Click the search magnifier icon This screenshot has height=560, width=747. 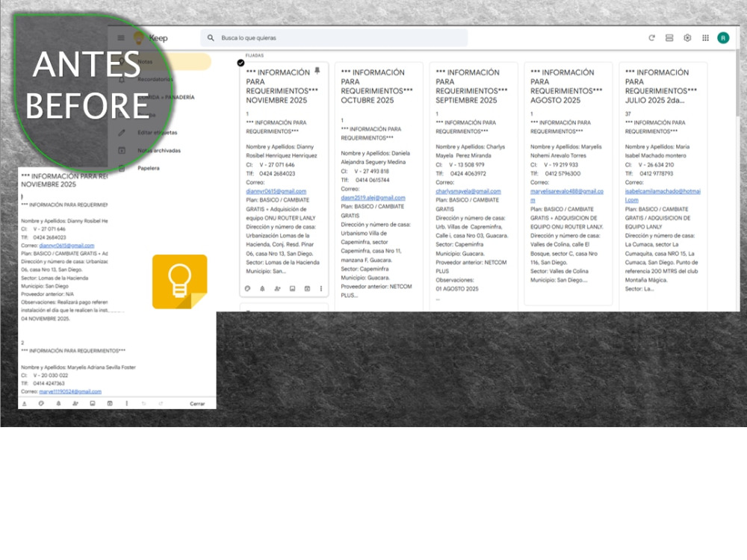pos(211,38)
